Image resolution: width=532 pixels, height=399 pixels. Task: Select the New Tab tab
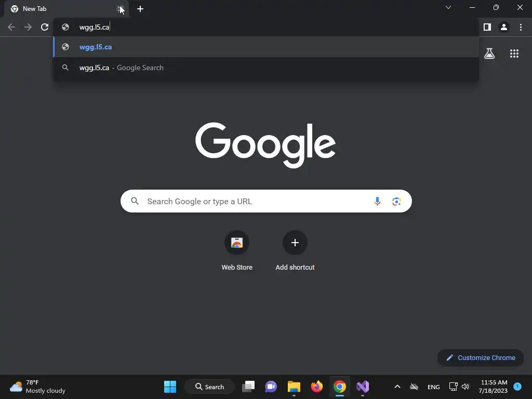coord(66,9)
